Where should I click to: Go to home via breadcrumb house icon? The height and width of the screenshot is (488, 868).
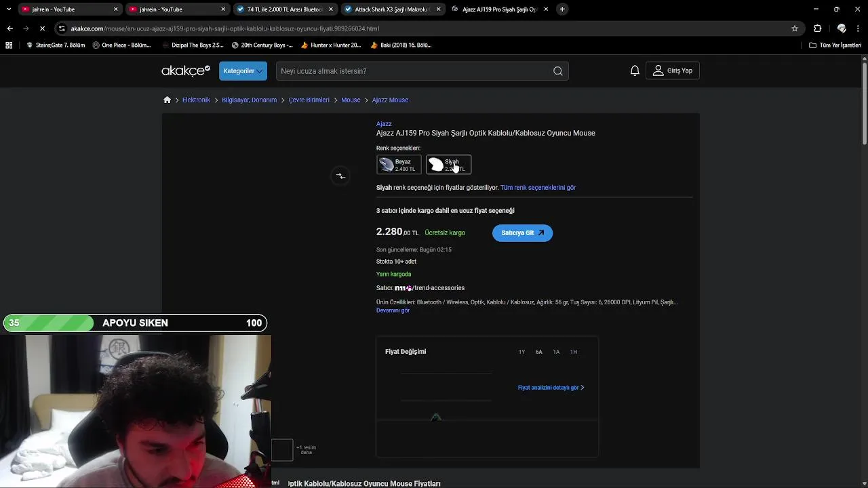(167, 100)
